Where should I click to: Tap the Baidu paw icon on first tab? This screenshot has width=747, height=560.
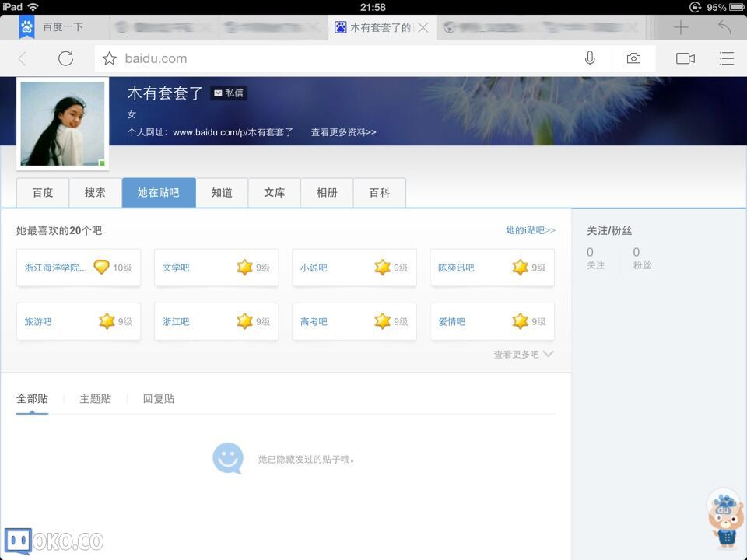click(x=26, y=27)
